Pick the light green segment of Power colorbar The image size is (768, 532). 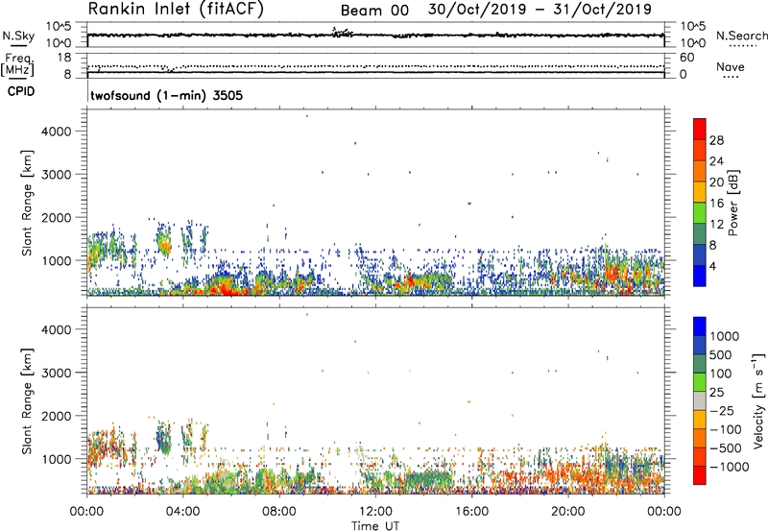pyautogui.click(x=700, y=213)
